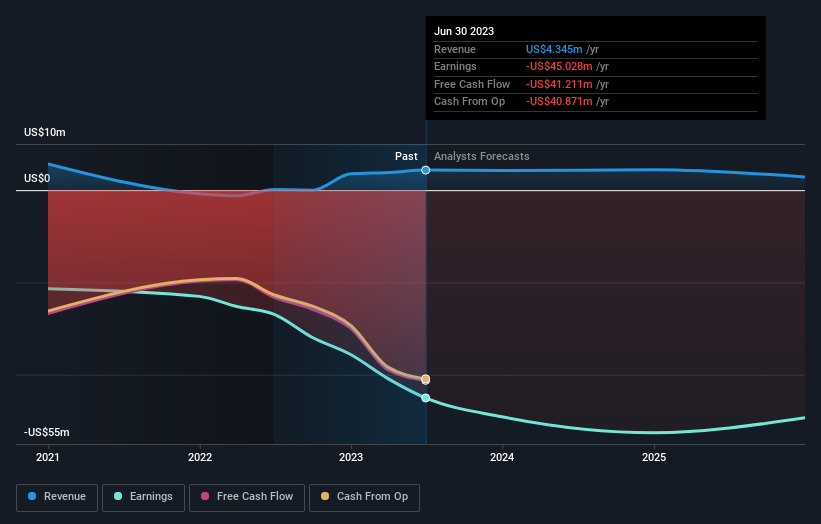
Task: Select the 2024 x-axis label
Action: (x=502, y=458)
